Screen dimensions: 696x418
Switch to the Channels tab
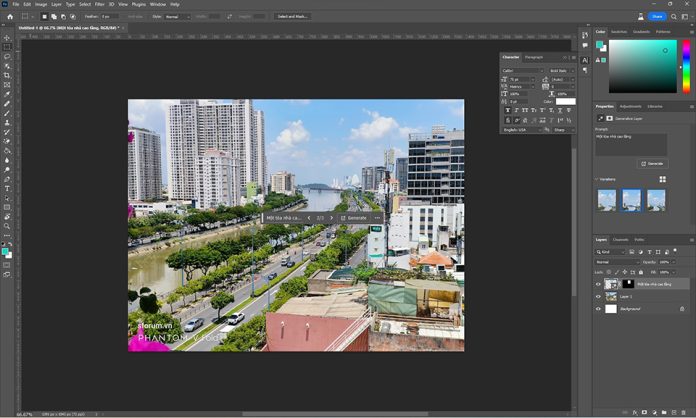[621, 240]
